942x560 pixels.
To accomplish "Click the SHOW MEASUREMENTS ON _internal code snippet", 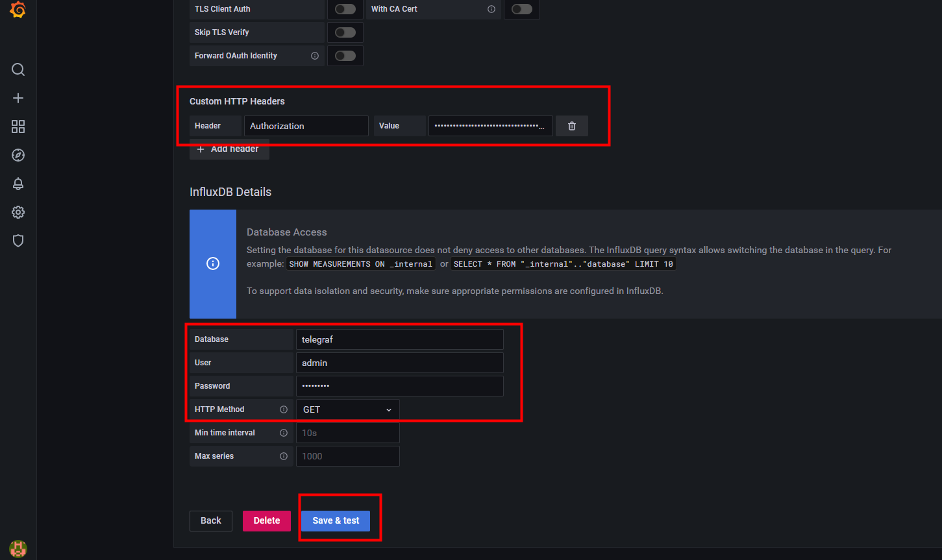I will click(x=361, y=264).
